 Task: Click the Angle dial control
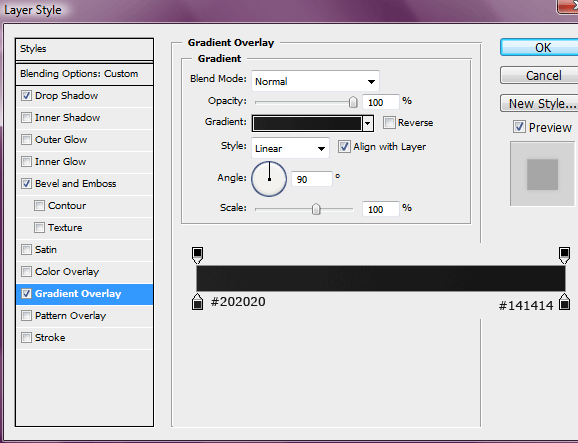pyautogui.click(x=269, y=179)
